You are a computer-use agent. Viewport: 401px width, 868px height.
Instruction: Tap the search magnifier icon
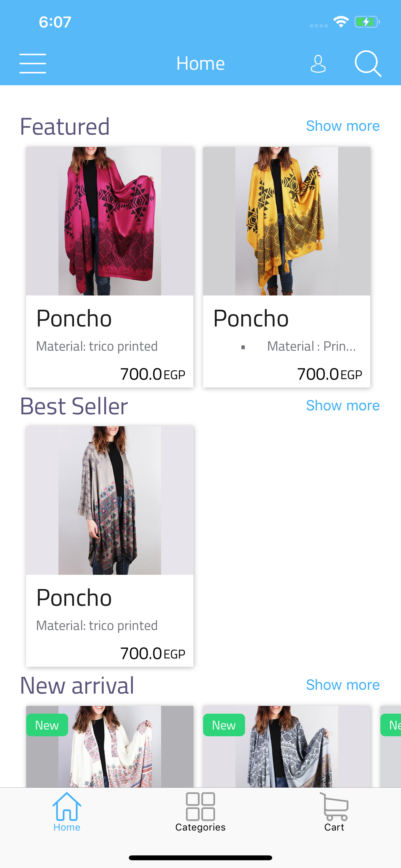point(368,63)
